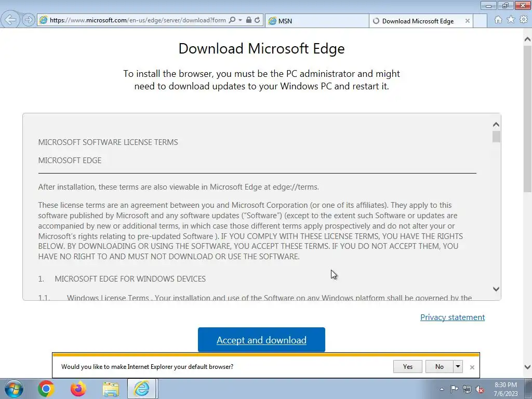Expand the No button dropdown arrow
The width and height of the screenshot is (532, 399).
[x=458, y=366]
